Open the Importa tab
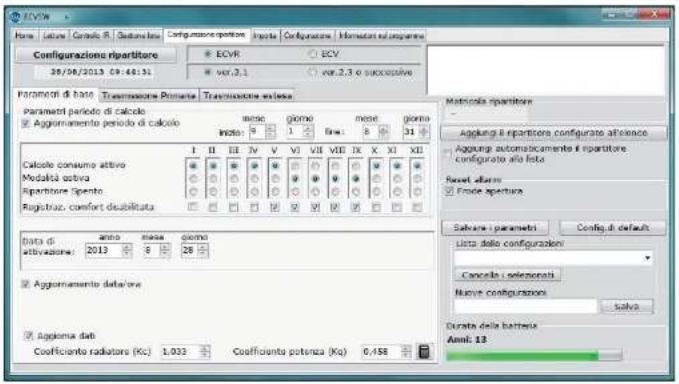Screen dimensions: 679x384 [x=265, y=35]
